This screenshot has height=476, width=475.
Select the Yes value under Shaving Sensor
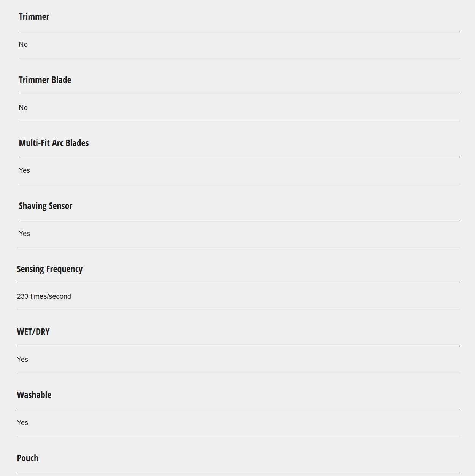pos(24,234)
